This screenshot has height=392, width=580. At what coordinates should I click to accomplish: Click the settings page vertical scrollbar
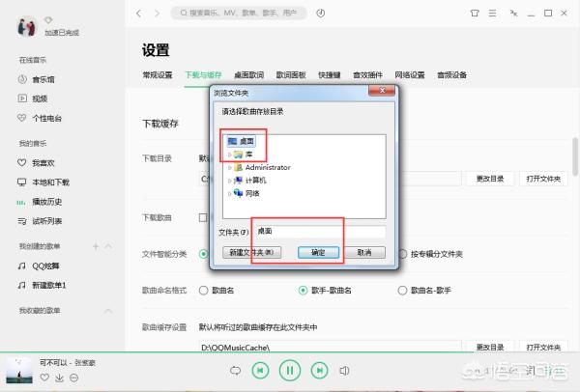click(x=575, y=156)
